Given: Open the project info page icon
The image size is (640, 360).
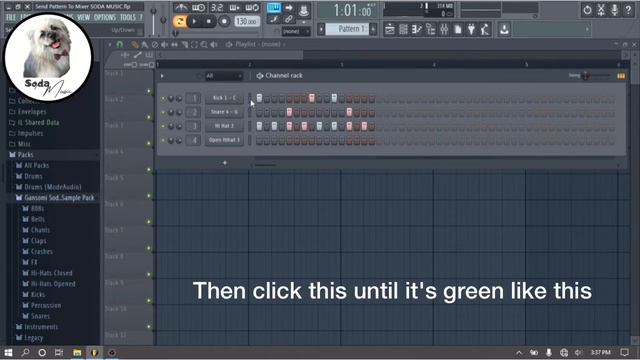Looking at the screenshot, I should (458, 29).
